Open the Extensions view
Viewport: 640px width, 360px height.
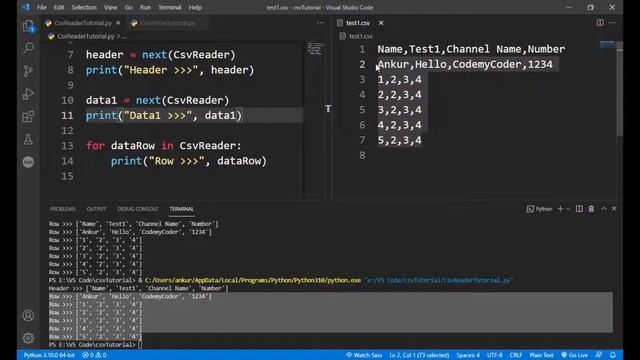point(28,117)
